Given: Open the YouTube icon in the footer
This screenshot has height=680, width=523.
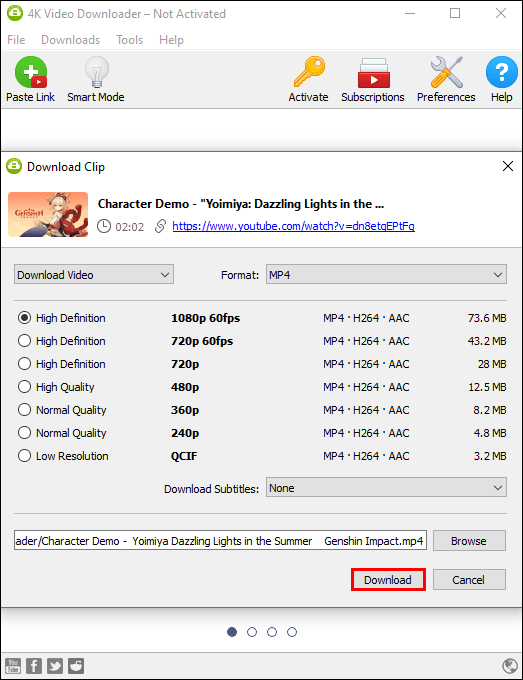Looking at the screenshot, I should pyautogui.click(x=13, y=666).
